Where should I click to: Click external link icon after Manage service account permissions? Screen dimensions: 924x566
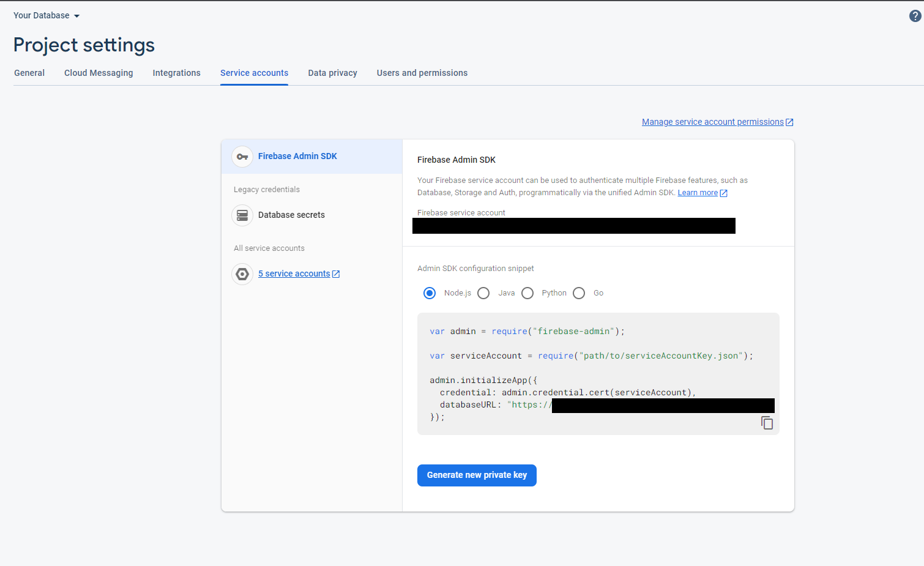789,122
